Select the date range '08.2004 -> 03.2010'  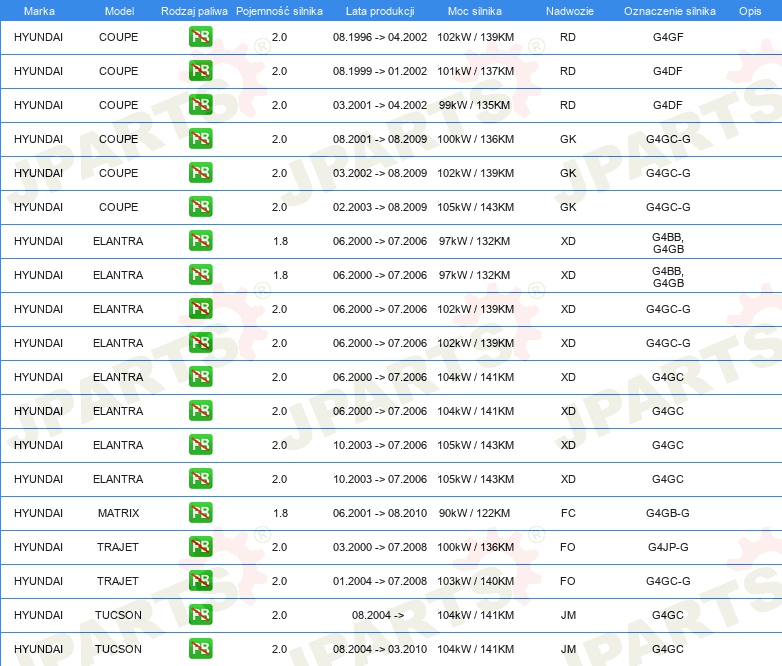click(380, 649)
